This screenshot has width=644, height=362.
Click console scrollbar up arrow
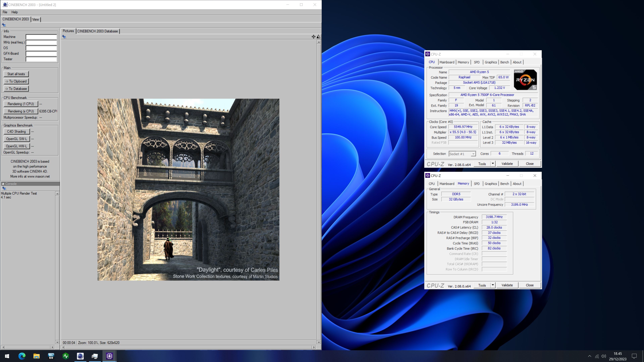(x=57, y=194)
